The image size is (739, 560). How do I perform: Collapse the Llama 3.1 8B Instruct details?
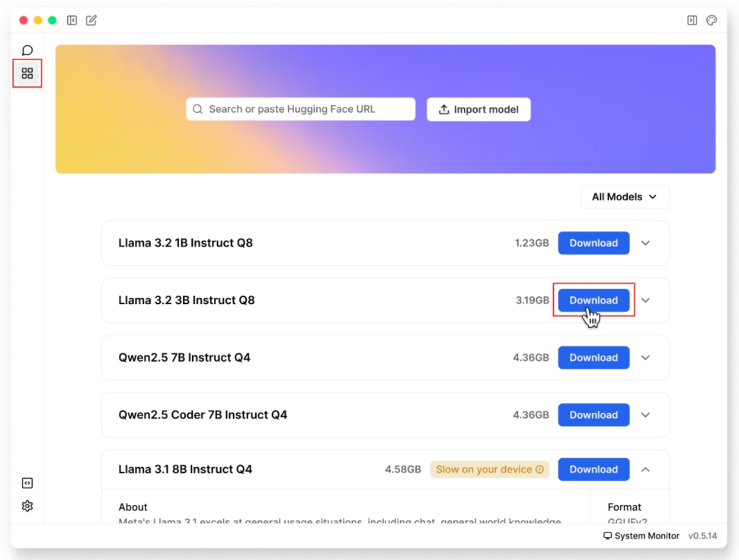(x=646, y=469)
